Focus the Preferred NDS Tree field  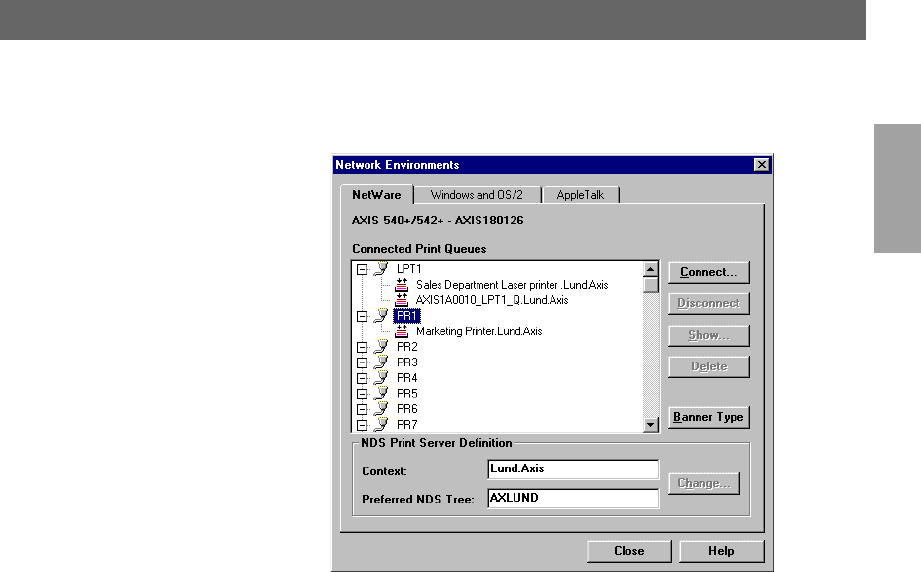(x=572, y=498)
